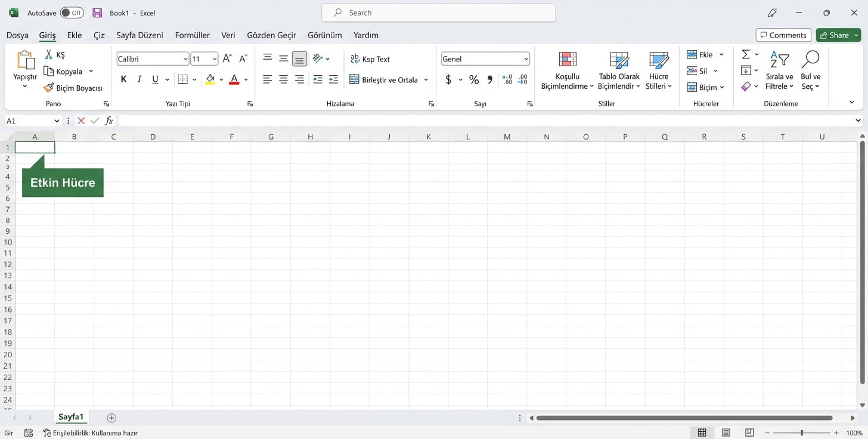Open Koşullu Biçimlendirme menu

tap(568, 71)
